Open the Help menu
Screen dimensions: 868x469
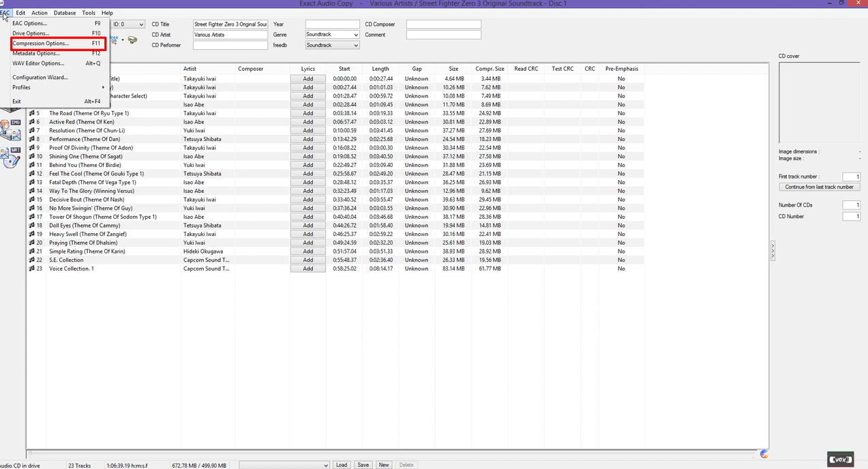coord(107,13)
